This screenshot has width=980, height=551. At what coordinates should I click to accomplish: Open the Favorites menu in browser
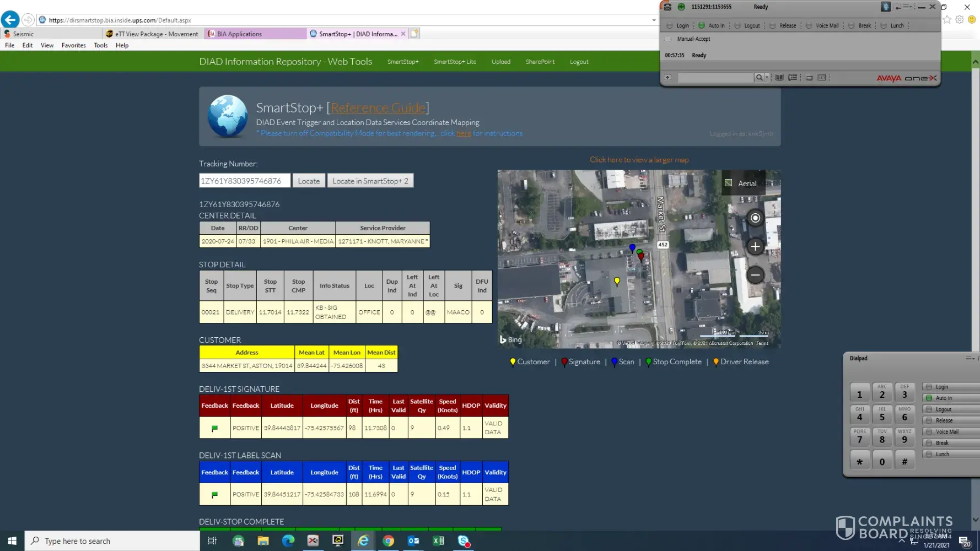click(x=73, y=45)
